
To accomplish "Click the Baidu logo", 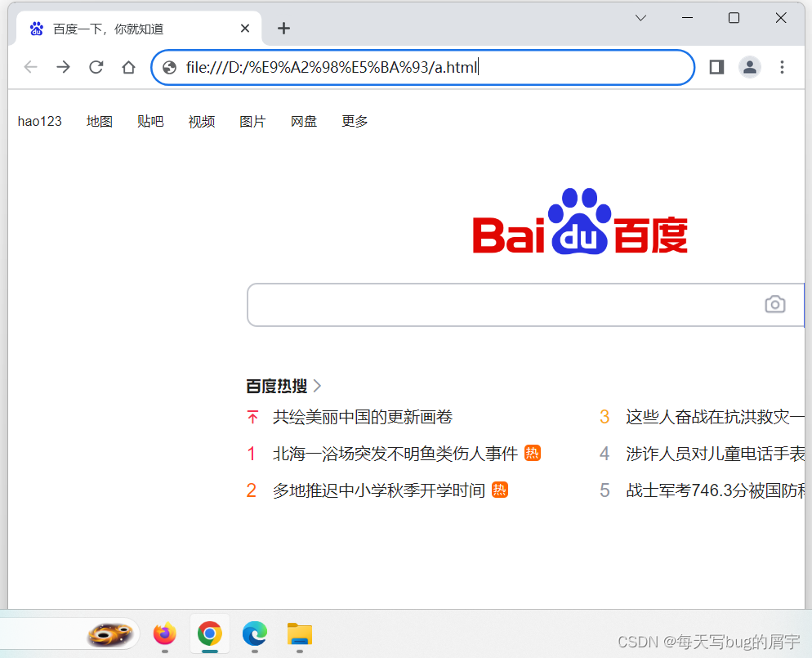I will click(x=580, y=222).
